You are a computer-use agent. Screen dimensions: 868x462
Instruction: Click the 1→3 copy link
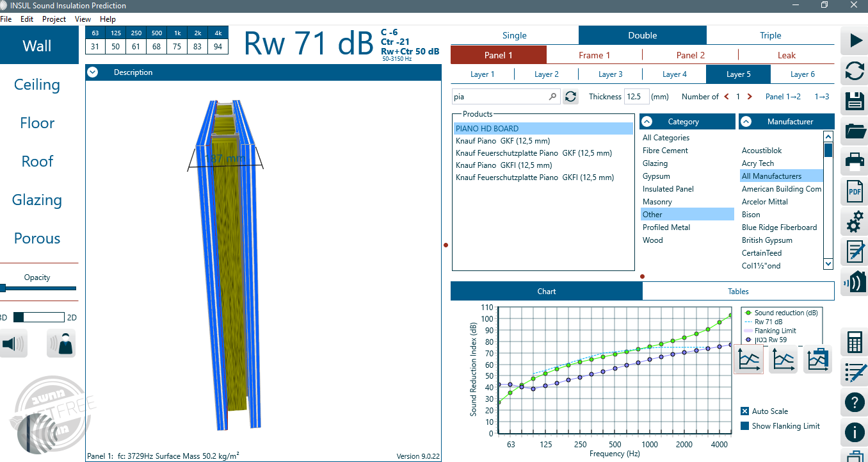[822, 97]
